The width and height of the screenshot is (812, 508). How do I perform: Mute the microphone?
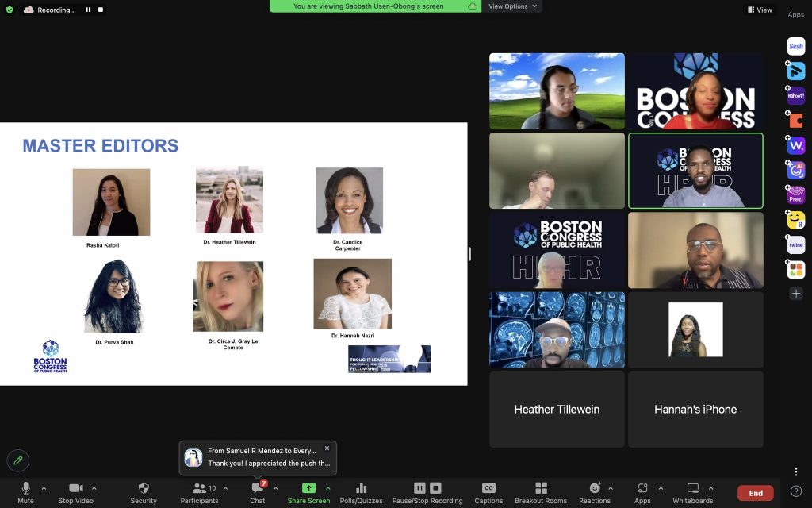pyautogui.click(x=25, y=492)
